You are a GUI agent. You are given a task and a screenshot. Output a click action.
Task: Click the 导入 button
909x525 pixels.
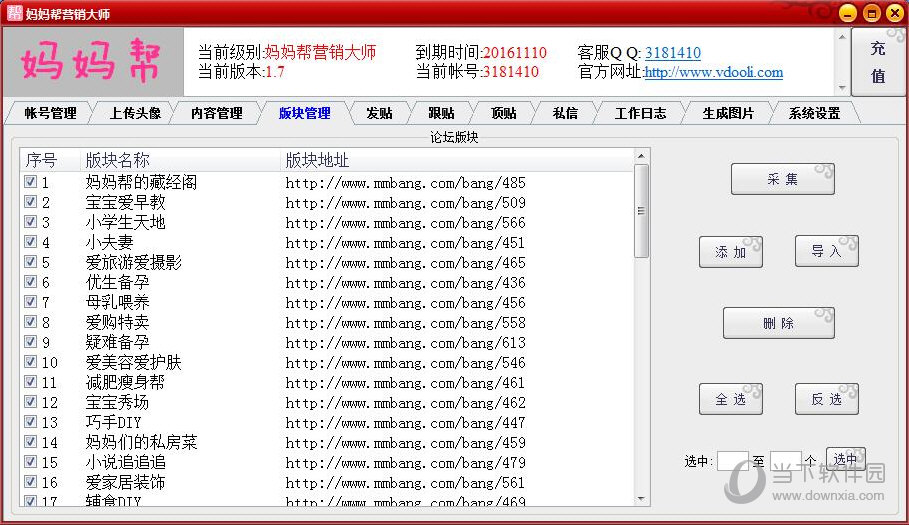click(826, 251)
